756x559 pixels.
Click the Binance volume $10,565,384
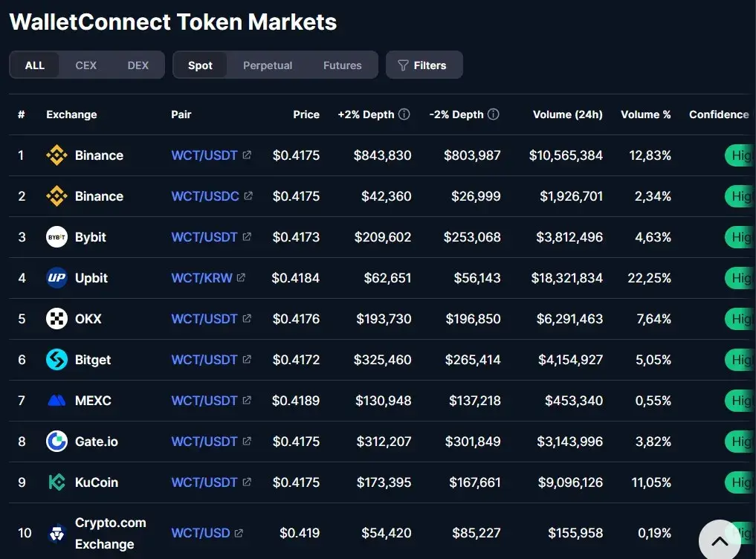click(566, 155)
